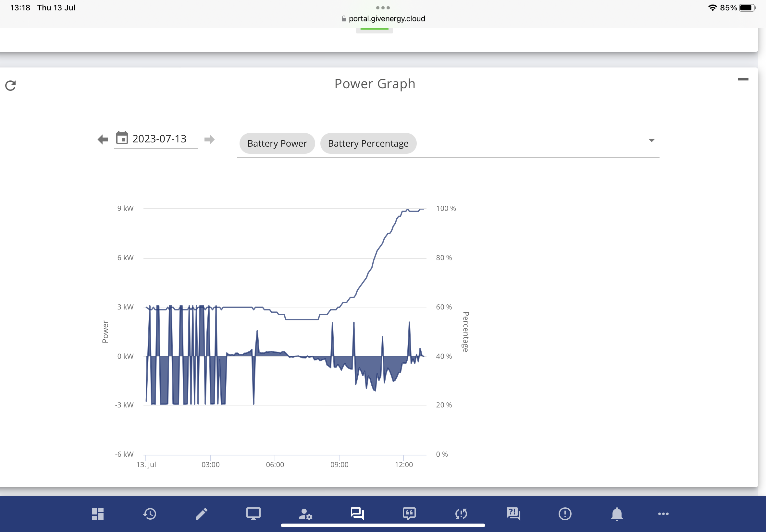766x532 pixels.
Task: Open the monitor display icon
Action: pos(253,514)
